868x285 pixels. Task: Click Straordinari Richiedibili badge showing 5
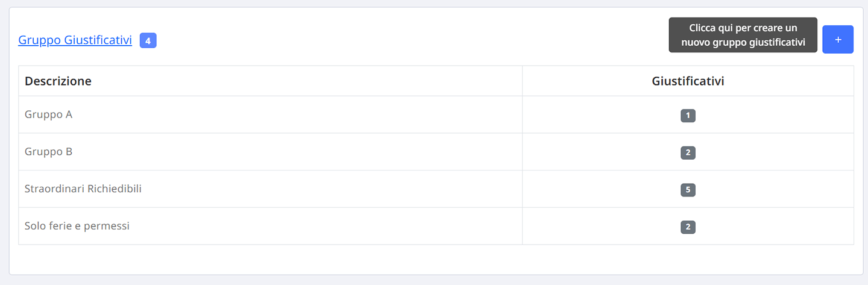(x=688, y=190)
